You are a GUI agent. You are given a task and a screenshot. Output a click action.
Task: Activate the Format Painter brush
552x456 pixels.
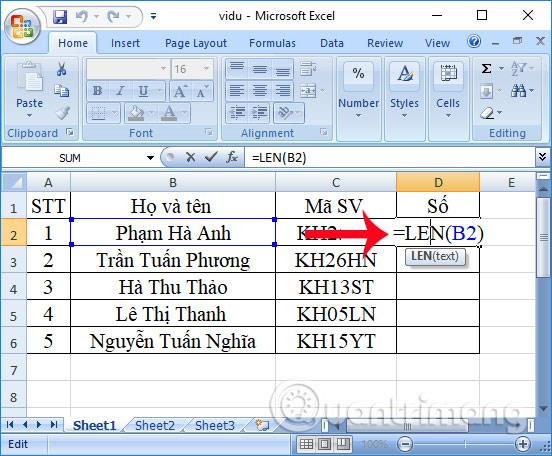62,113
